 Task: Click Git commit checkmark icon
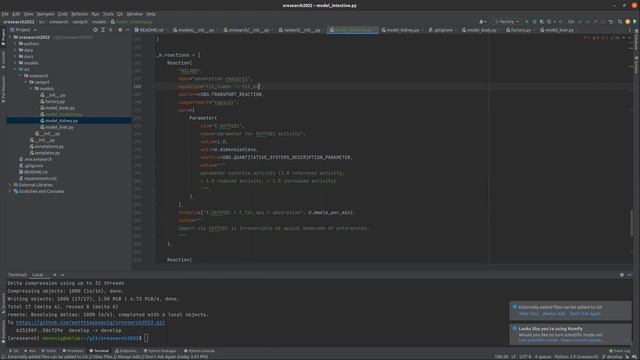coord(587,22)
